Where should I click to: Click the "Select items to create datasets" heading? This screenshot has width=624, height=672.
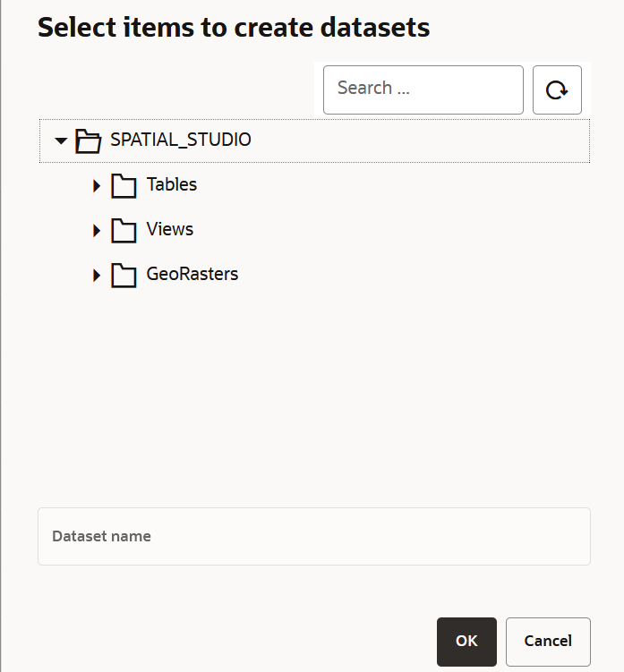[234, 28]
